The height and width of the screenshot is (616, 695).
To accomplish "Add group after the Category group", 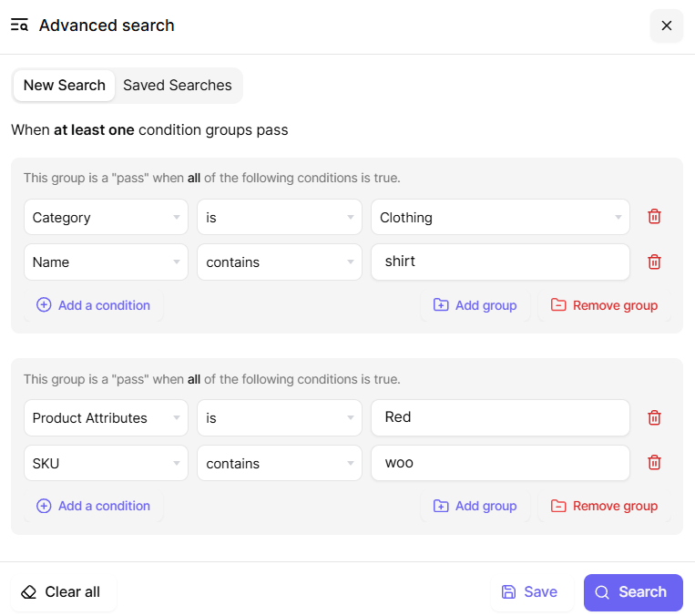I will click(x=475, y=305).
